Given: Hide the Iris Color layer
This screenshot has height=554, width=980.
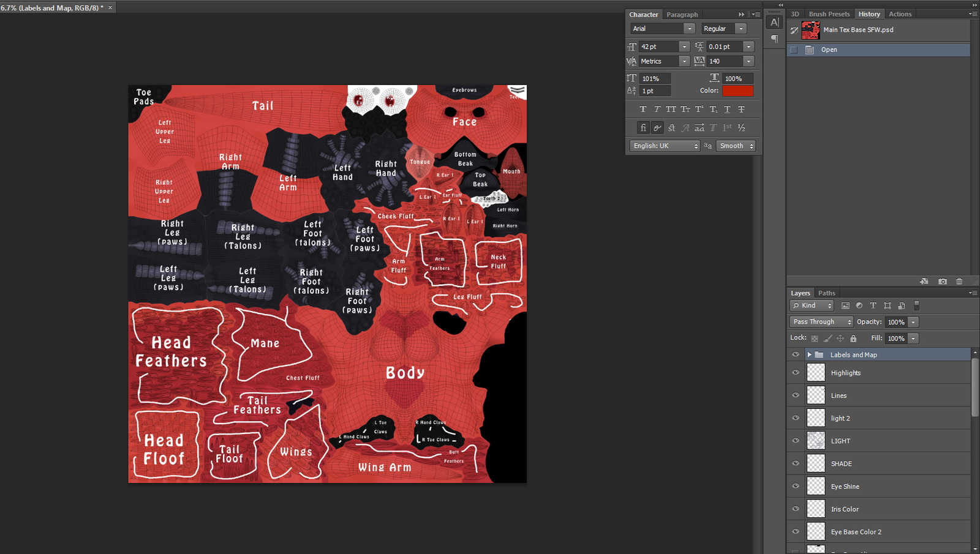Looking at the screenshot, I should [x=796, y=509].
